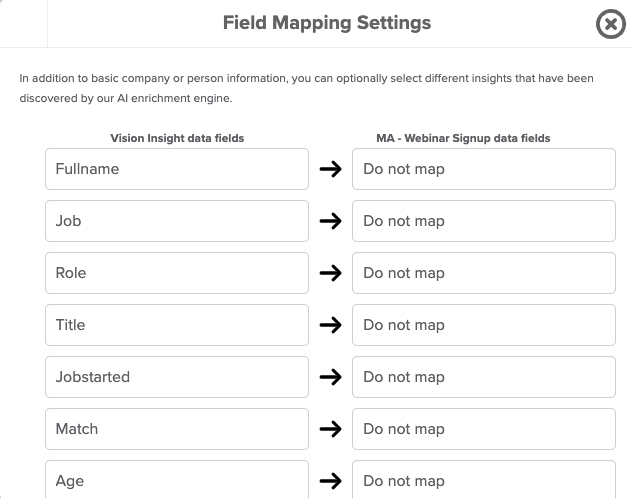Open the mapping dropdown for Fullname

[x=484, y=169]
